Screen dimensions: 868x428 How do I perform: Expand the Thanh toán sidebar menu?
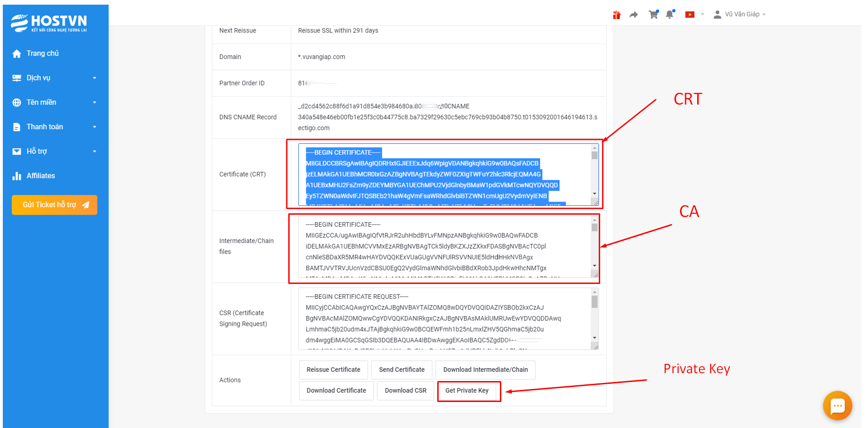[54, 127]
